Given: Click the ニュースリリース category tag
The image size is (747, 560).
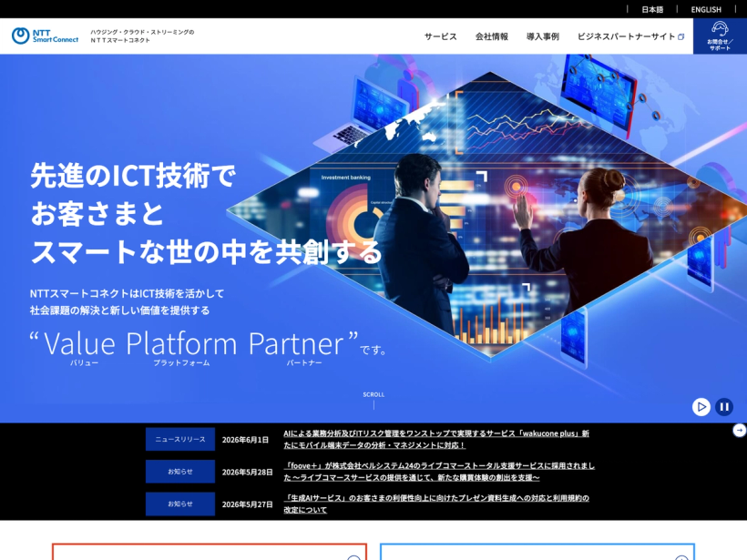Looking at the screenshot, I should click(x=180, y=439).
